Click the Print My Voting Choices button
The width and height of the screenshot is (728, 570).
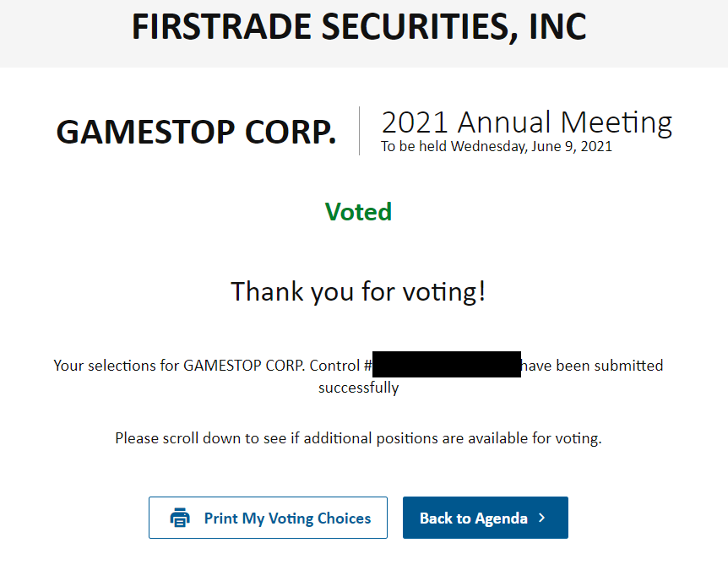click(x=268, y=518)
